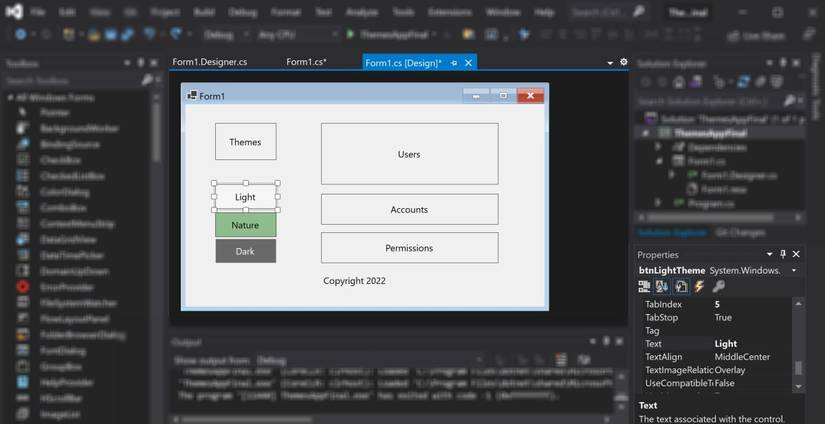The height and width of the screenshot is (424, 825).
Task: Select FlowLayoutPanel in the Toolbox
Action: pos(74,319)
